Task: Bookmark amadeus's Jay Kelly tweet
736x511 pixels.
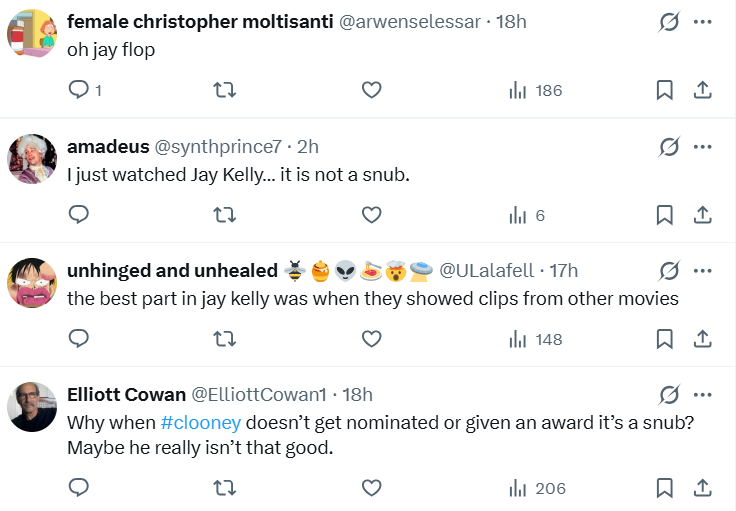Action: (x=664, y=214)
